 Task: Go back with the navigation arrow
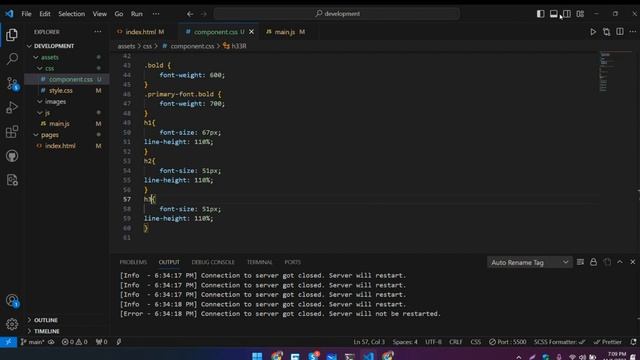[190, 14]
